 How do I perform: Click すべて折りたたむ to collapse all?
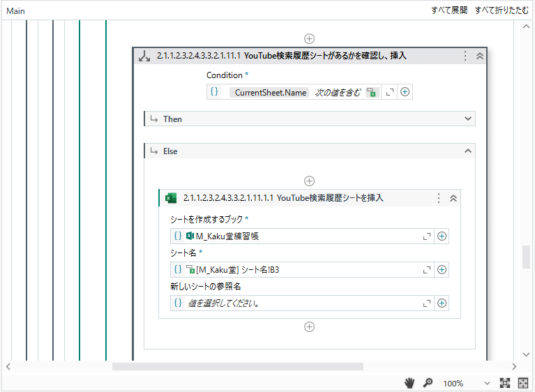[x=502, y=10]
